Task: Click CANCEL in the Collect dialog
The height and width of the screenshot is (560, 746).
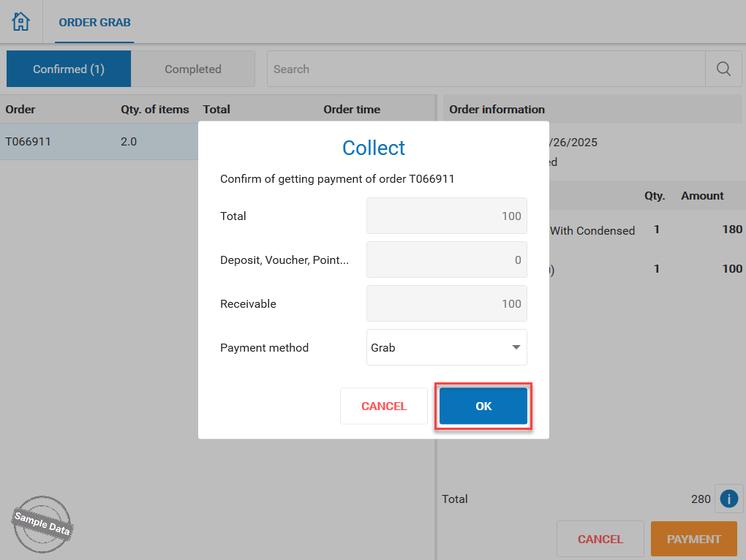Action: point(384,406)
